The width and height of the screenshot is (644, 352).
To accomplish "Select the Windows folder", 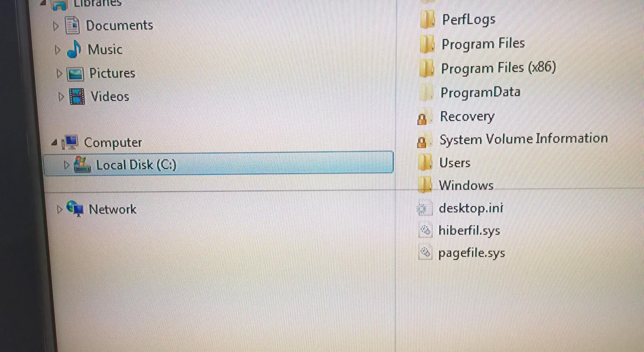I will click(456, 185).
